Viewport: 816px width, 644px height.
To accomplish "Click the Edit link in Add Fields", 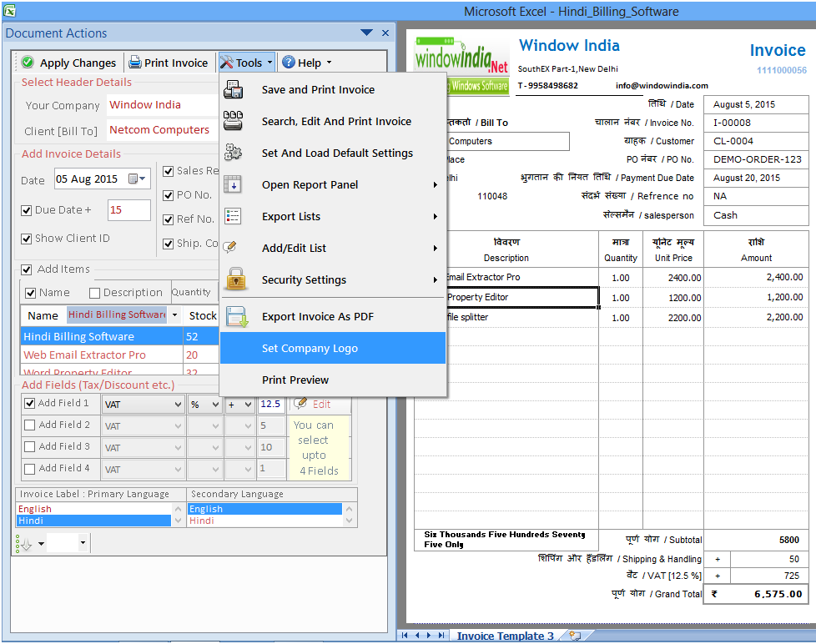I will click(321, 405).
